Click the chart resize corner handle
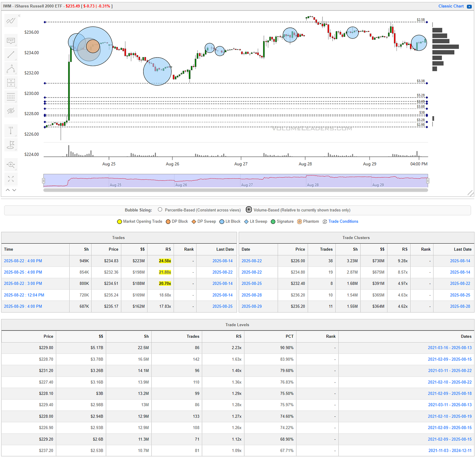This screenshot has height=457, width=476. (470, 193)
